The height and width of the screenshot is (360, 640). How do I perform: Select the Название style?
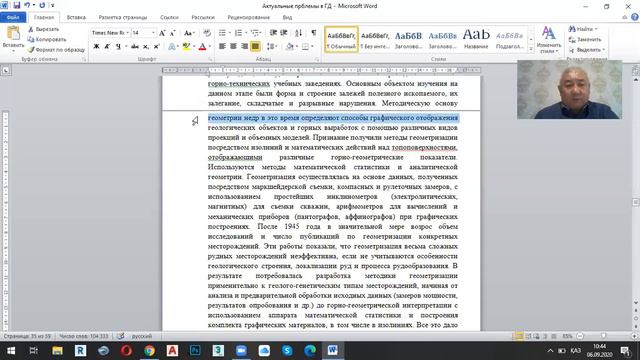476,40
